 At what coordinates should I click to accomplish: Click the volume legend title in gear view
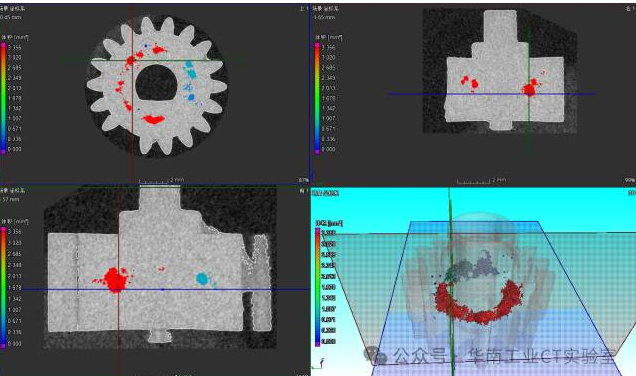(15, 37)
